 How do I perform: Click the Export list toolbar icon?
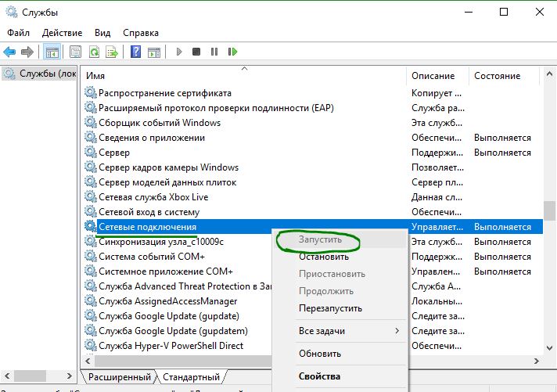(x=112, y=52)
